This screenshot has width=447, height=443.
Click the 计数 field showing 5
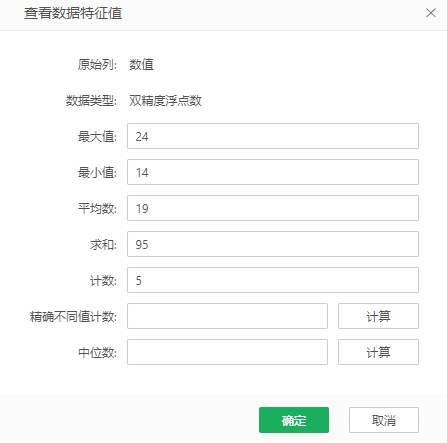click(273, 280)
